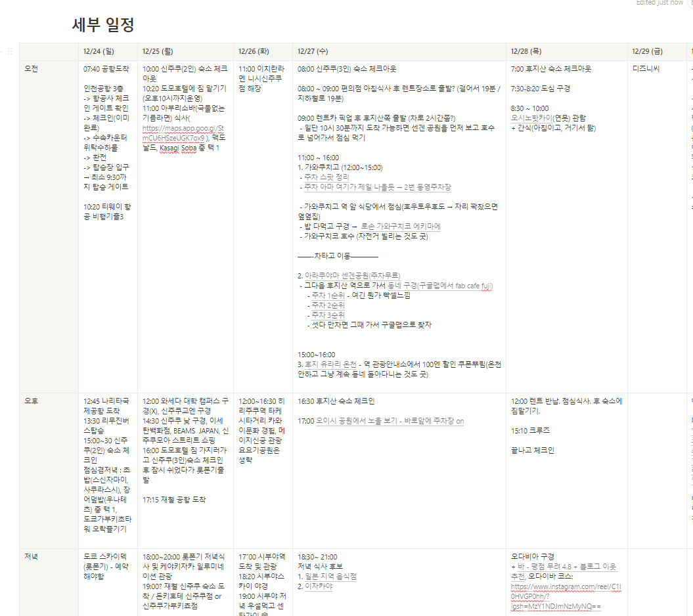Click the 오전 row label
The width and height of the screenshot is (693, 616).
31,68
